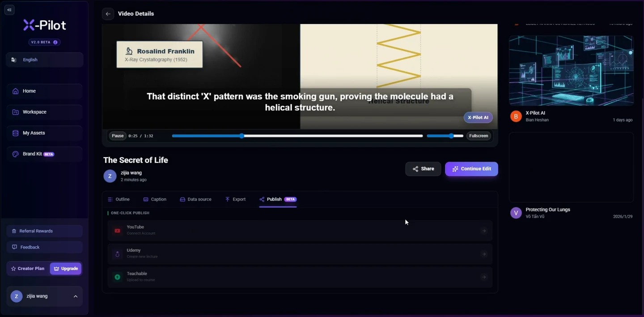Click the X-Pilot AI watermark badge on video
The height and width of the screenshot is (317, 644).
coord(478,117)
